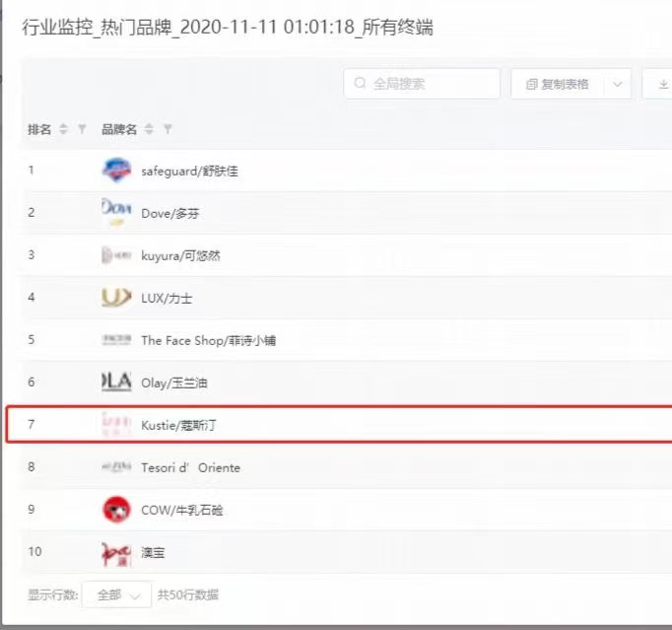Viewport: 672px width, 630px height.
Task: Click the download icon button
Action: tap(660, 85)
